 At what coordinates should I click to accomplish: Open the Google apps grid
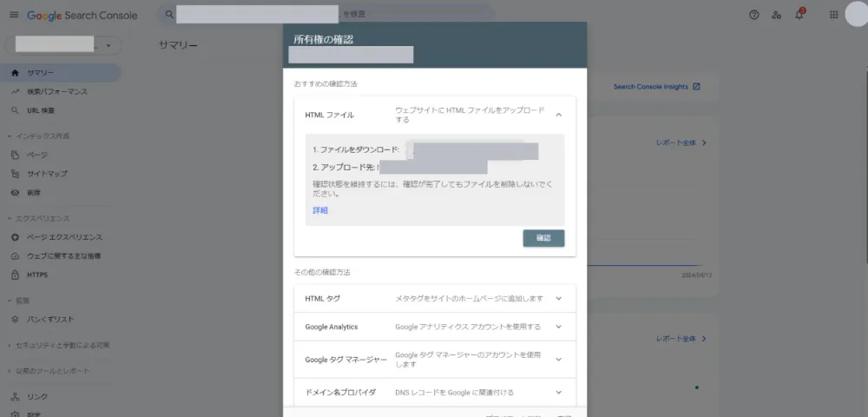point(833,15)
